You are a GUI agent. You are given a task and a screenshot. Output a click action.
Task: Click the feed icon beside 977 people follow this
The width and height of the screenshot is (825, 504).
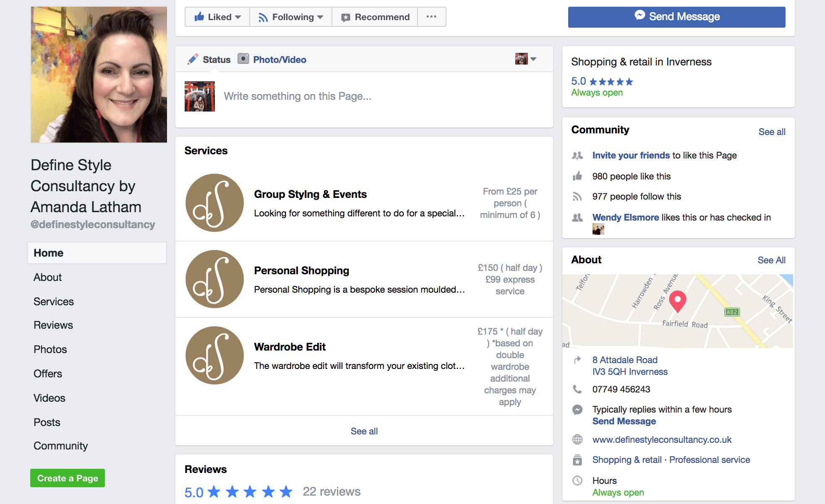pyautogui.click(x=577, y=197)
